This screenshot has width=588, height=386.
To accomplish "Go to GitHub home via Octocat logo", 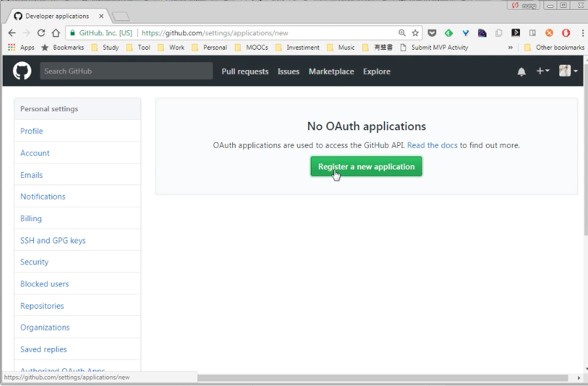I will coord(22,71).
